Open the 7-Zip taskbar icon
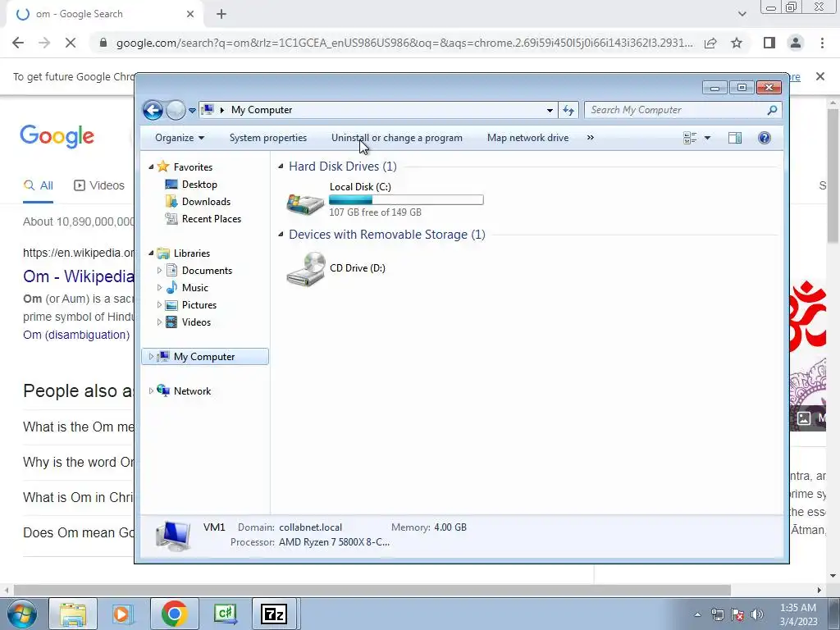This screenshot has height=630, width=840. click(274, 614)
